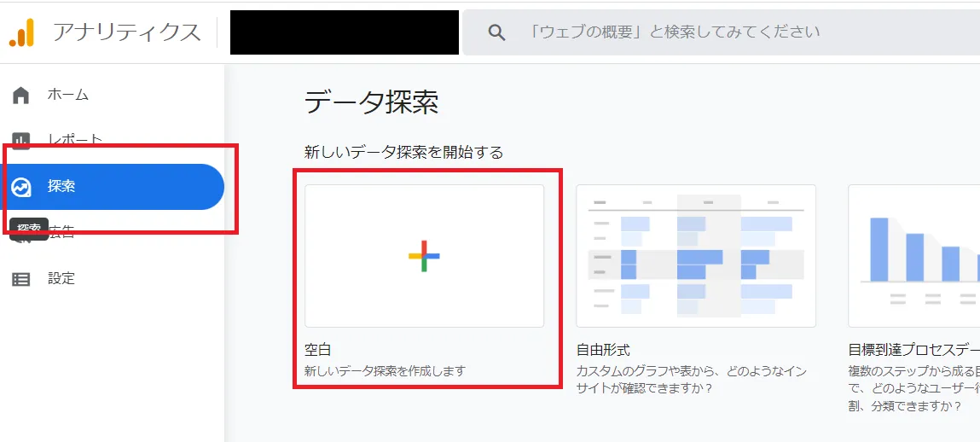Click the colorful plus icon
This screenshot has height=442, width=980.
425,256
